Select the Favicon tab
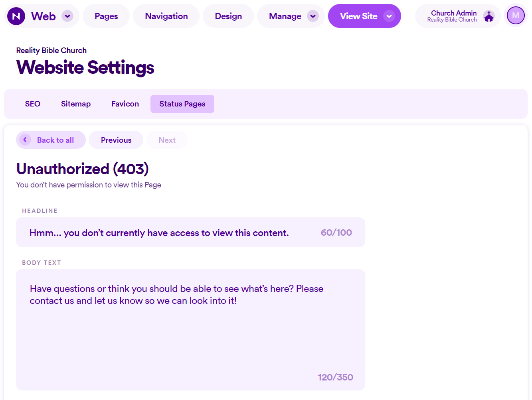 click(125, 104)
